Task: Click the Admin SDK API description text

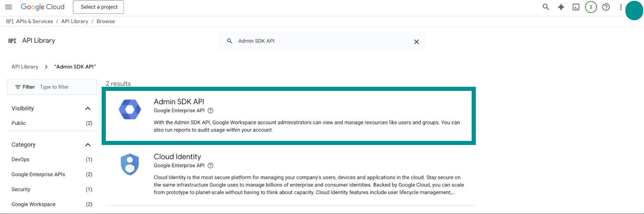Action: coord(307,126)
